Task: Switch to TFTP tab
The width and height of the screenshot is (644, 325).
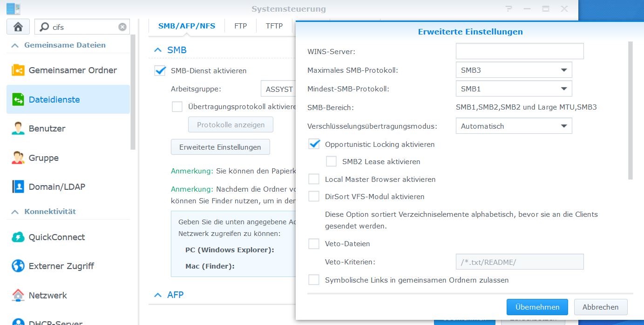Action: tap(274, 26)
